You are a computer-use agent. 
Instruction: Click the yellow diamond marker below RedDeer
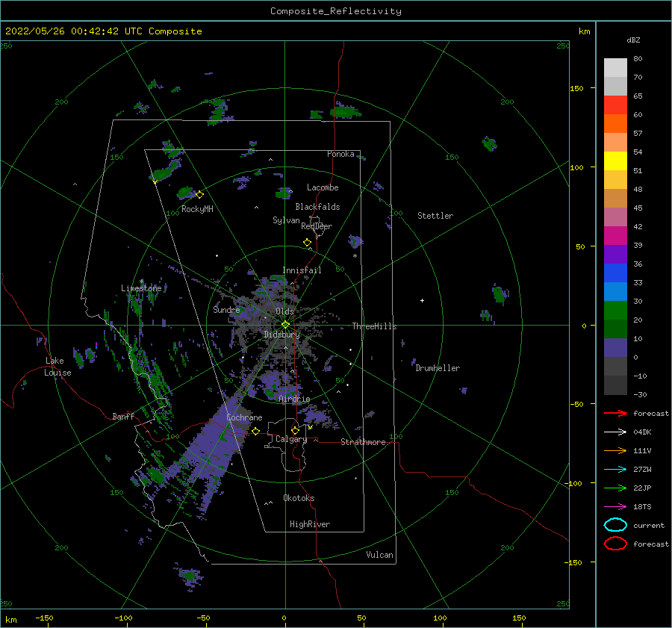308,243
